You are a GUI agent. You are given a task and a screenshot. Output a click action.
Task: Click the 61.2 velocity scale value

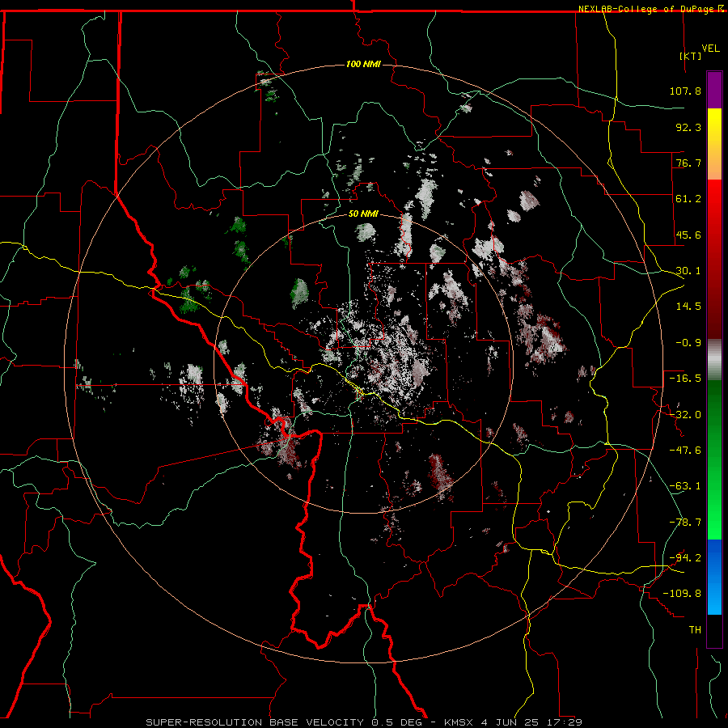(688, 199)
